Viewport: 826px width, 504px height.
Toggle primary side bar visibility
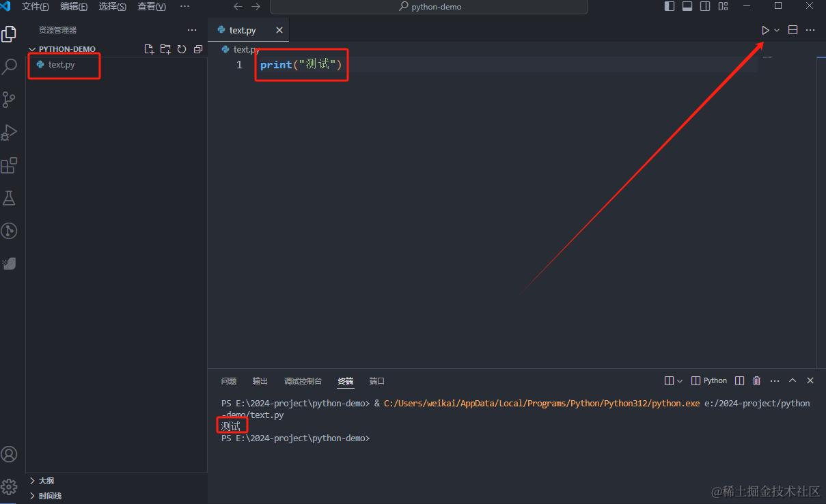[x=670, y=6]
